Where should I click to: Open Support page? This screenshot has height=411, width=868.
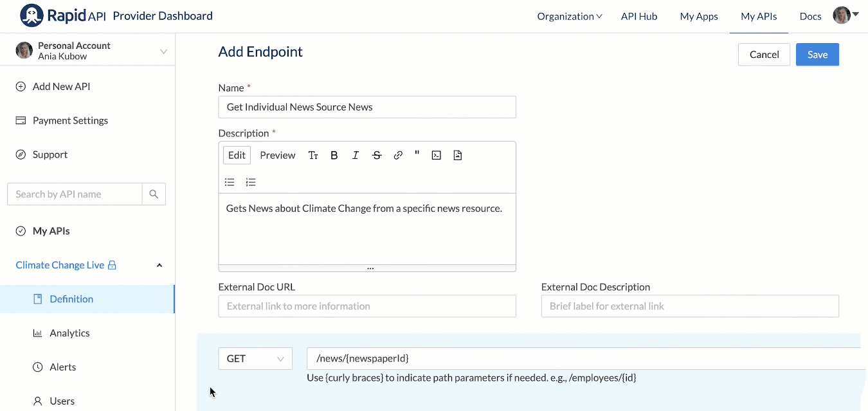pos(50,154)
